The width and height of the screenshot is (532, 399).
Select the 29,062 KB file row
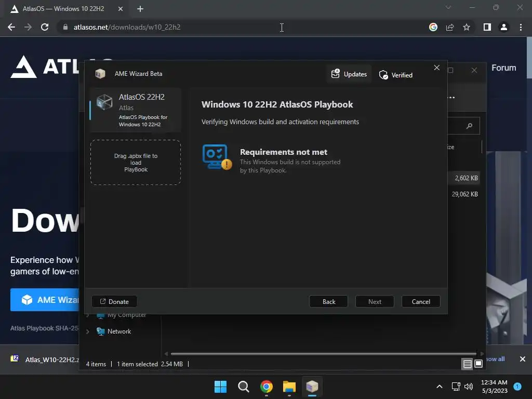(x=465, y=194)
